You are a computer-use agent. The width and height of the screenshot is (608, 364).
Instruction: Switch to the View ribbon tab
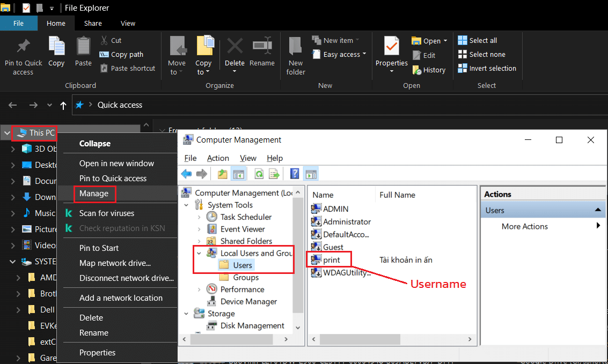click(x=128, y=24)
